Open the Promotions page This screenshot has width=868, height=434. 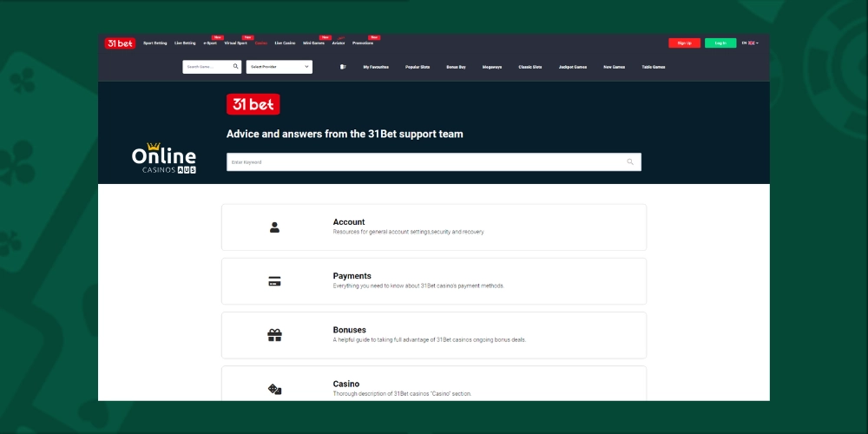[x=363, y=43]
